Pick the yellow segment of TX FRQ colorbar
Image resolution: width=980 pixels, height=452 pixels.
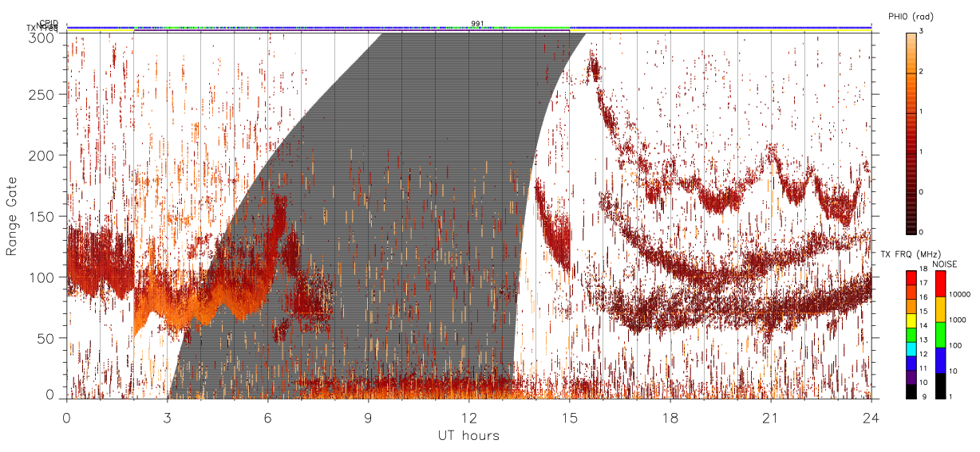click(x=911, y=320)
